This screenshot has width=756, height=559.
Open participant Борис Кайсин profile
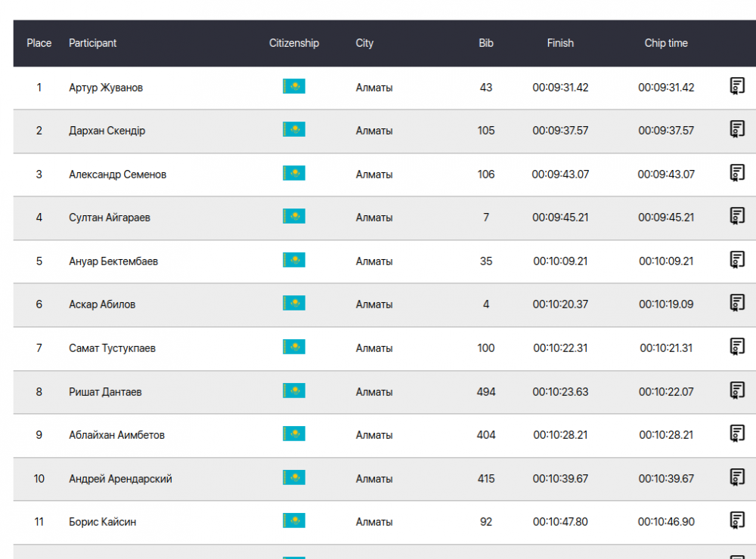[x=103, y=522]
